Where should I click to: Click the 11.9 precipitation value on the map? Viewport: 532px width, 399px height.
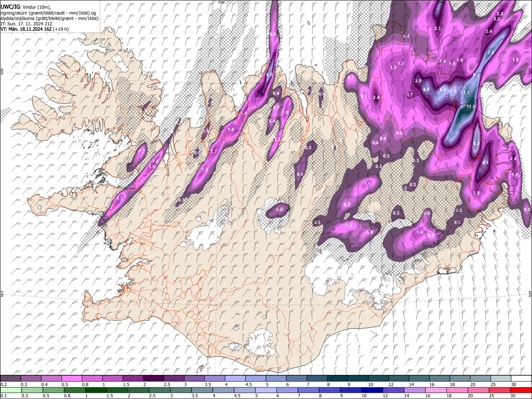(x=471, y=107)
